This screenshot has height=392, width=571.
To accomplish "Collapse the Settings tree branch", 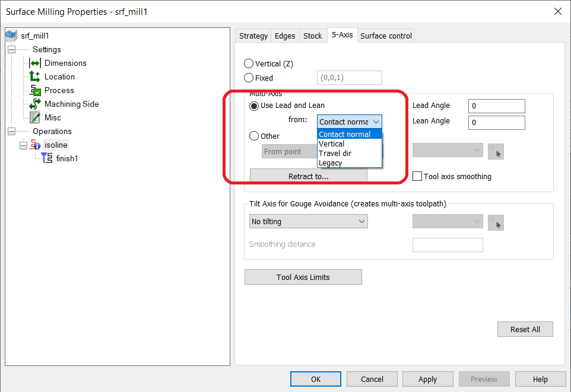I will pos(12,49).
